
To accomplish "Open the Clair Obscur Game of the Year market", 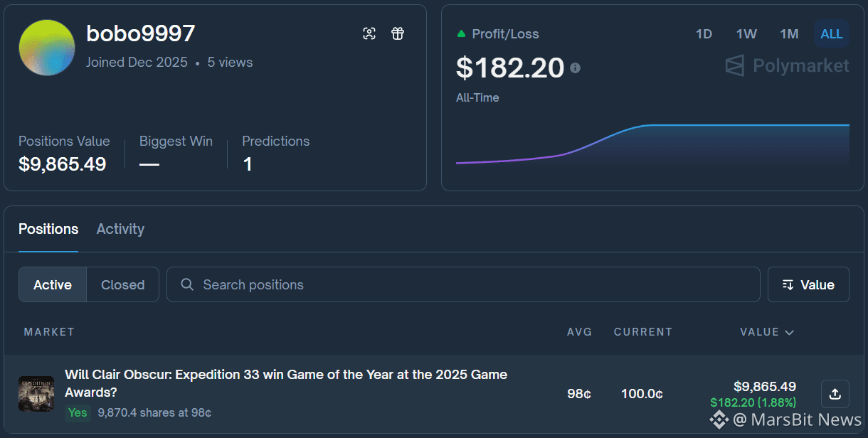I will (286, 383).
